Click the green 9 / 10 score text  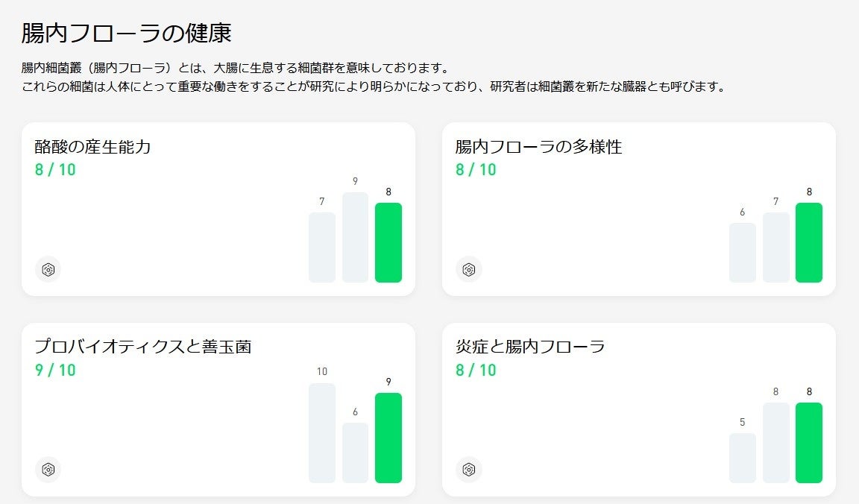tap(54, 370)
